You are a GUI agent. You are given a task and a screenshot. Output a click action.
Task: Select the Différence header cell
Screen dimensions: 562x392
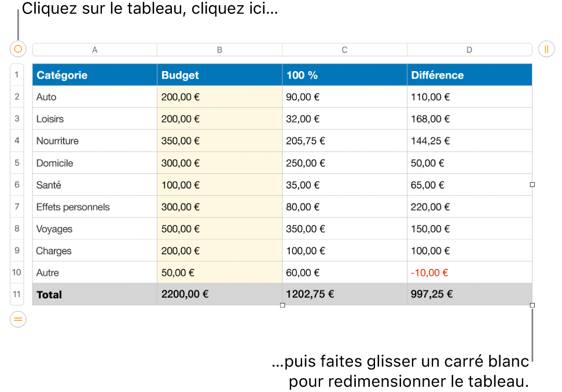pyautogui.click(x=469, y=75)
